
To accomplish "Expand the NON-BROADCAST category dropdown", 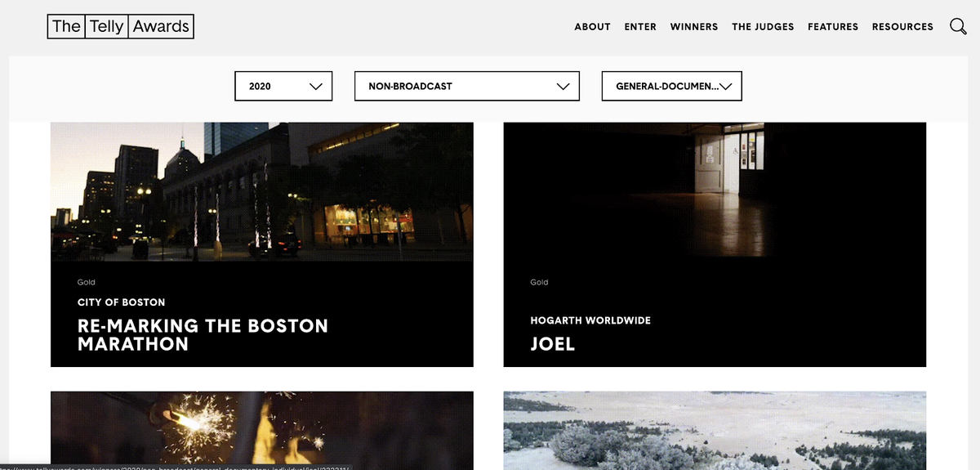I will pos(467,86).
